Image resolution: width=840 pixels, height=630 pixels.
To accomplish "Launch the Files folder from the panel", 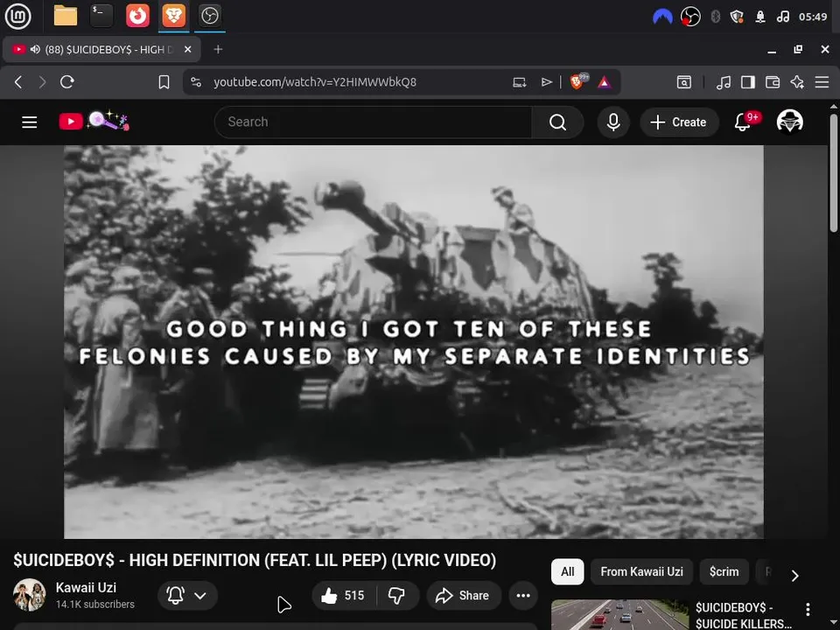I will pos(66,16).
